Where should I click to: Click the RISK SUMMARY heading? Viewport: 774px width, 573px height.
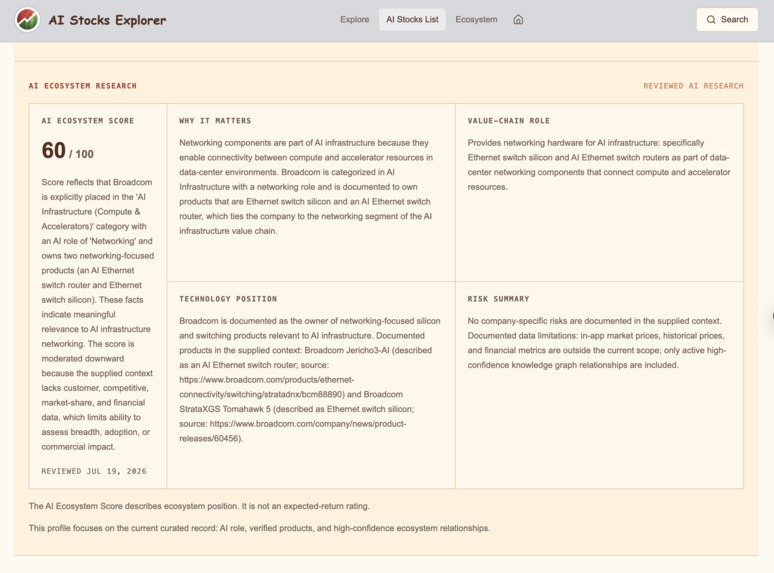498,299
